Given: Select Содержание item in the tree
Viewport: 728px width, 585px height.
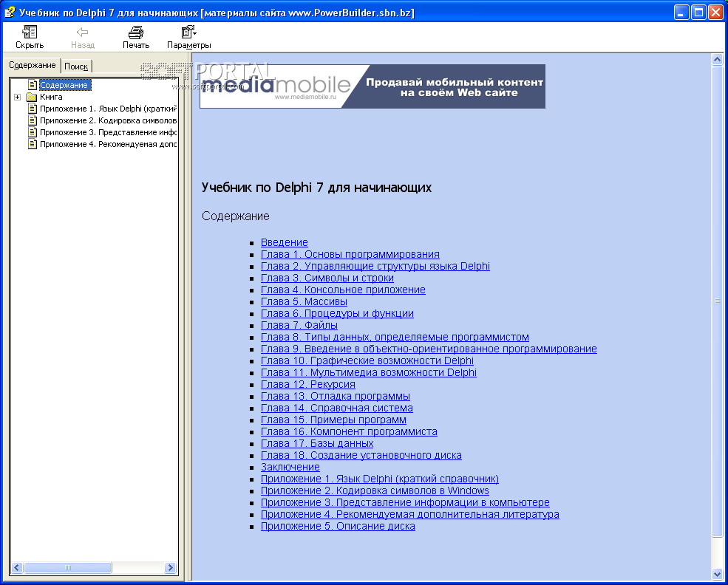Looking at the screenshot, I should (x=64, y=85).
